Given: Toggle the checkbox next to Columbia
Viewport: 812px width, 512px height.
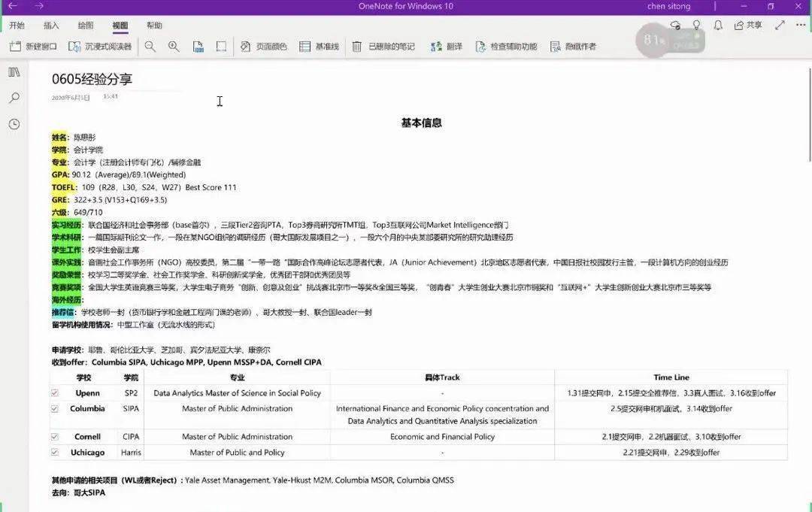Looking at the screenshot, I should pos(55,408).
